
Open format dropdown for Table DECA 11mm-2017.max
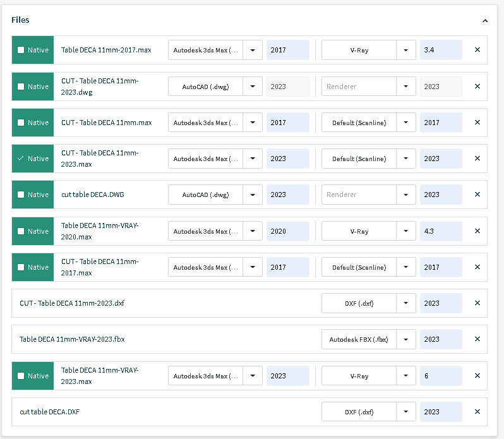click(253, 50)
